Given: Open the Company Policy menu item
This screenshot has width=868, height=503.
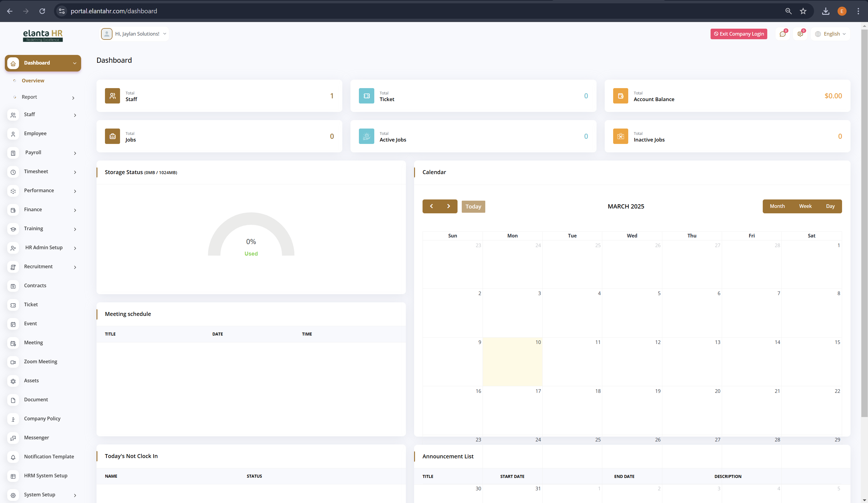Looking at the screenshot, I should 42,419.
